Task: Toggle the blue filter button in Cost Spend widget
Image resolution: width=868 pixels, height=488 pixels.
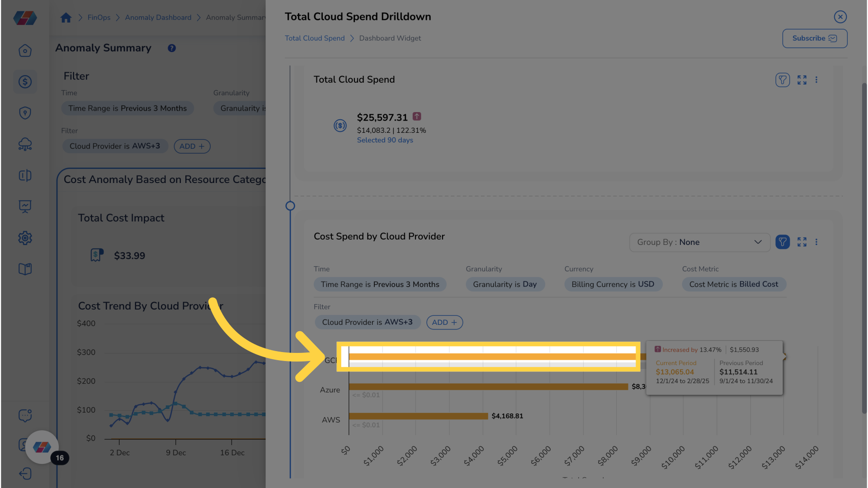Action: tap(783, 242)
